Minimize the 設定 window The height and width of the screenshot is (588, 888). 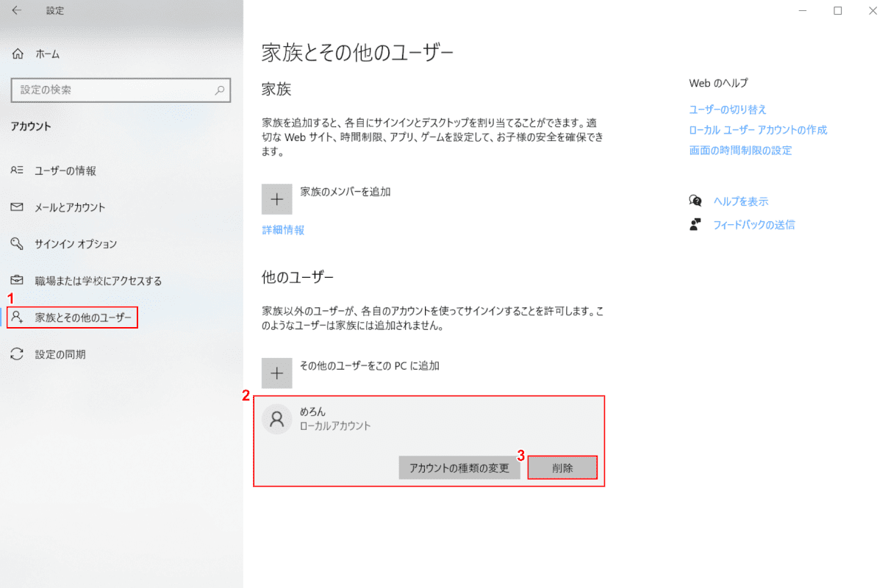tap(803, 11)
